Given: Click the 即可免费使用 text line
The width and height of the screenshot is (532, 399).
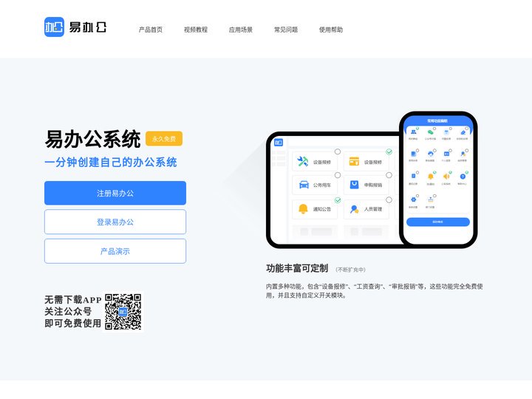Looking at the screenshot, I should 73,324.
